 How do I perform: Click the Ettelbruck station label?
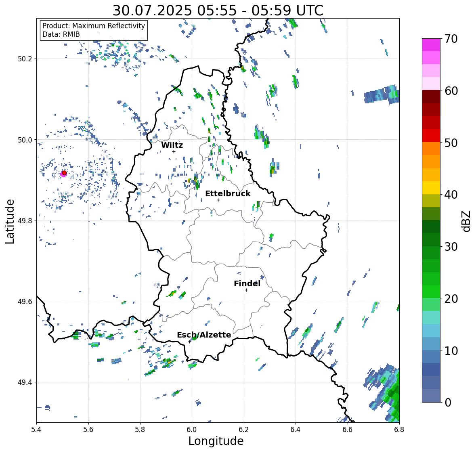228,194
